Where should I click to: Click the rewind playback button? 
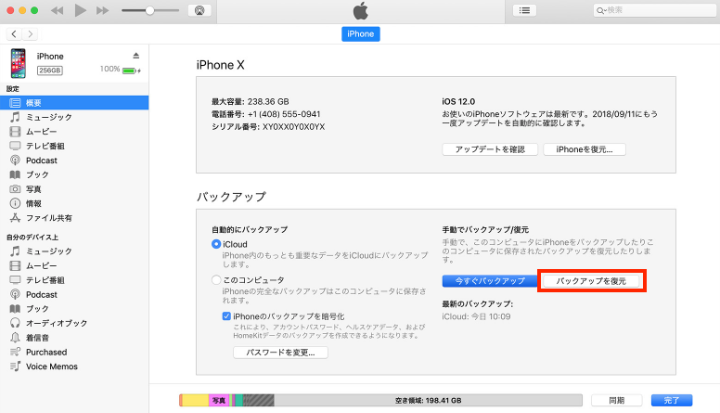pos(57,11)
